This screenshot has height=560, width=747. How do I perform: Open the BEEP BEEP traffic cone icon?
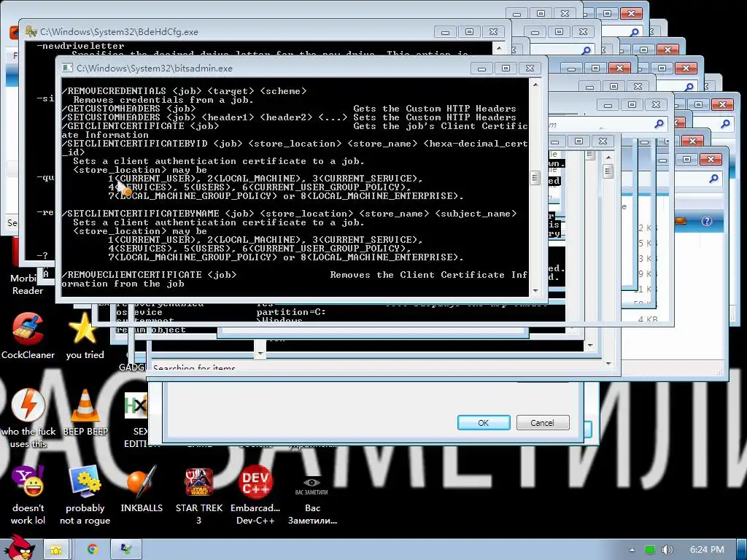pyautogui.click(x=85, y=413)
